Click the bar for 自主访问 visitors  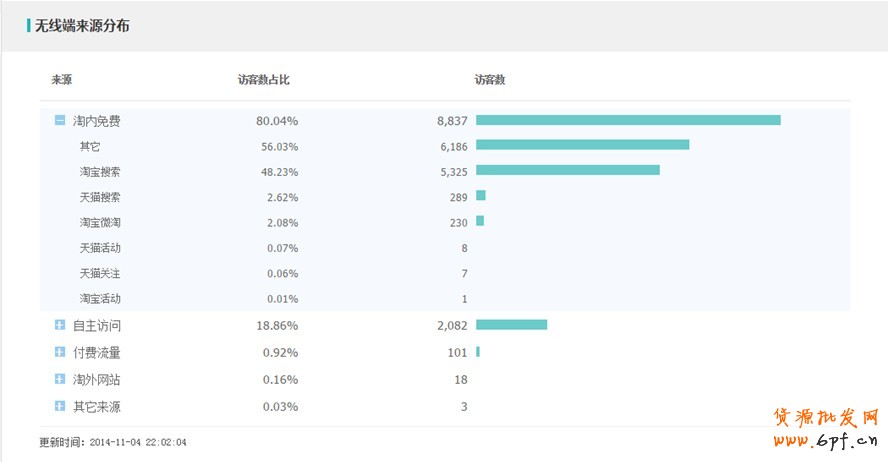point(511,325)
